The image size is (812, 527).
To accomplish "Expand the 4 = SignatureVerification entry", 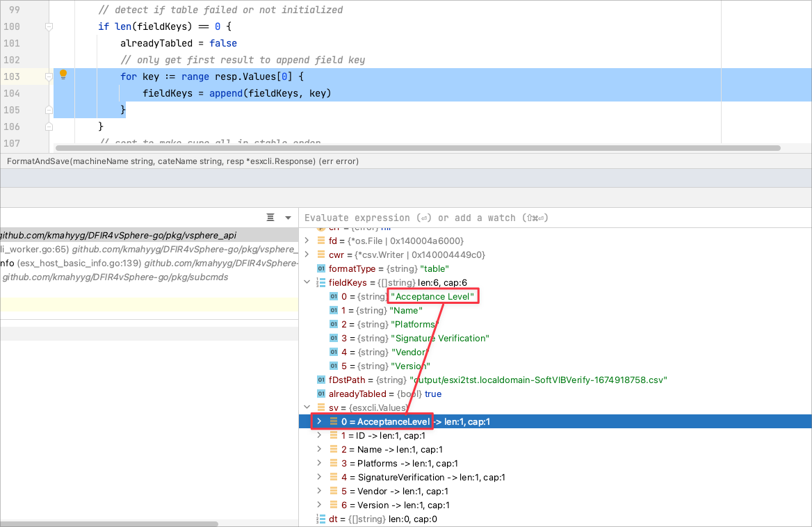I will click(319, 478).
